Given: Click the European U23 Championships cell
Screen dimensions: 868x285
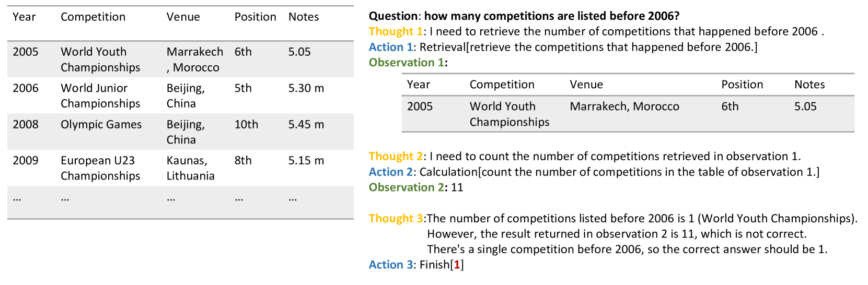Looking at the screenshot, I should (x=100, y=168).
